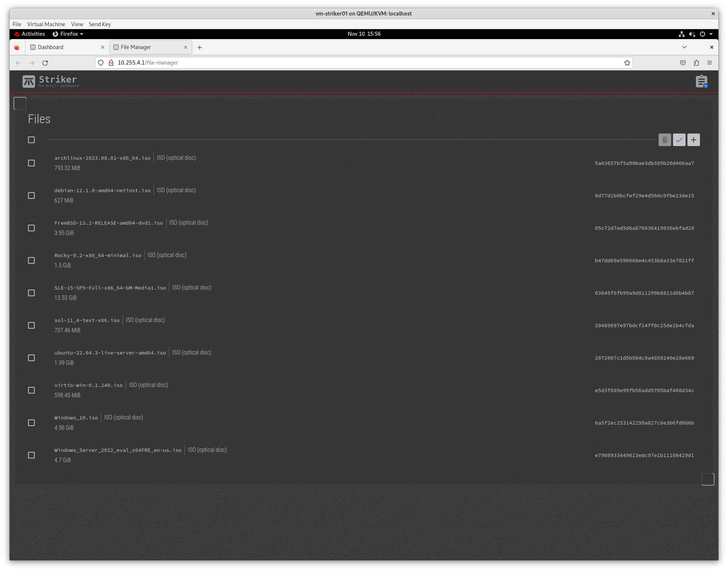Expand the list all tabs chevron

pos(684,47)
